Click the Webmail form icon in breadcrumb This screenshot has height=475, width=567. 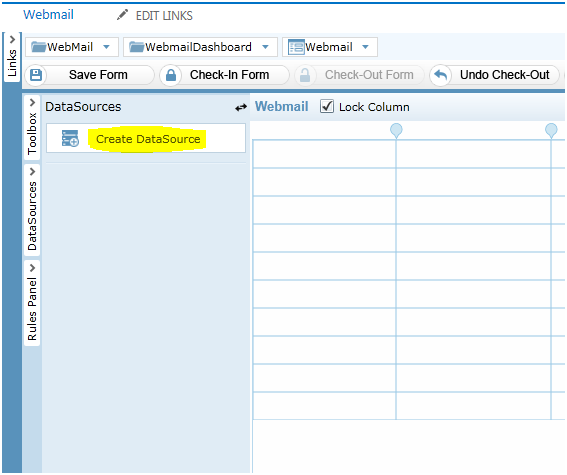pyautogui.click(x=296, y=47)
